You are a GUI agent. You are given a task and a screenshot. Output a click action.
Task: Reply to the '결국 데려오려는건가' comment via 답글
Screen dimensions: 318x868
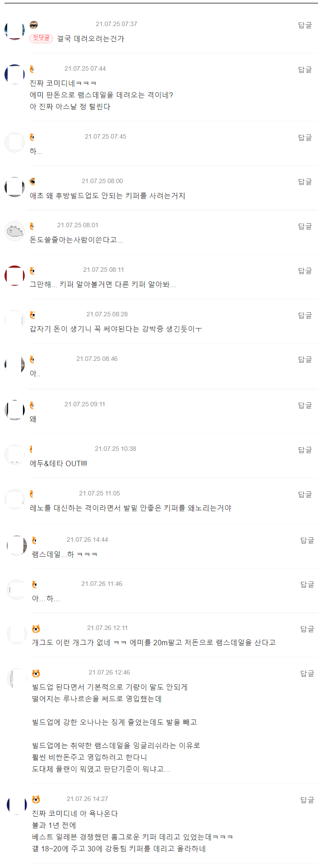(305, 25)
